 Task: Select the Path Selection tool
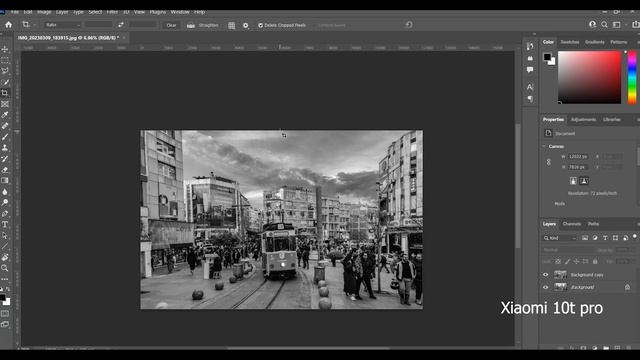(x=5, y=236)
